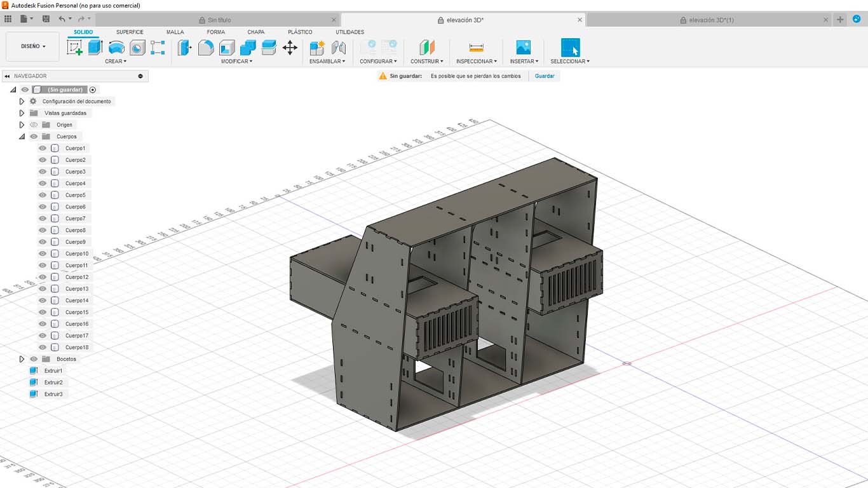This screenshot has height=488, width=868.
Task: Select the Press Pull tool
Action: pos(185,48)
